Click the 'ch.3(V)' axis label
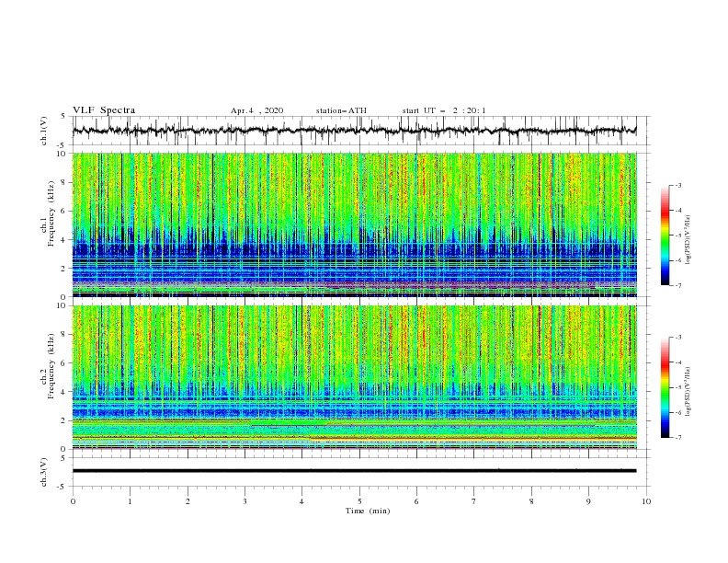Viewport: 728px width, 563px height. click(44, 472)
